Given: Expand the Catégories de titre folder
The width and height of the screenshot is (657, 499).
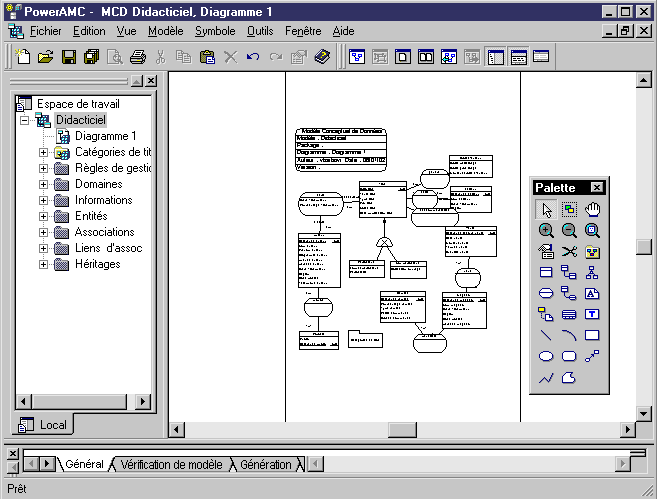Looking at the screenshot, I should 43,153.
